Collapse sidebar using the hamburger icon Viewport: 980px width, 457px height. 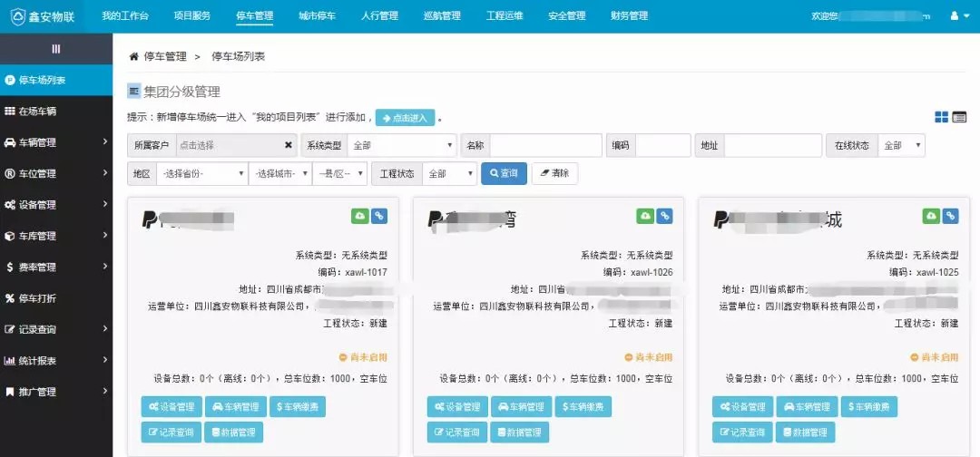[56, 49]
